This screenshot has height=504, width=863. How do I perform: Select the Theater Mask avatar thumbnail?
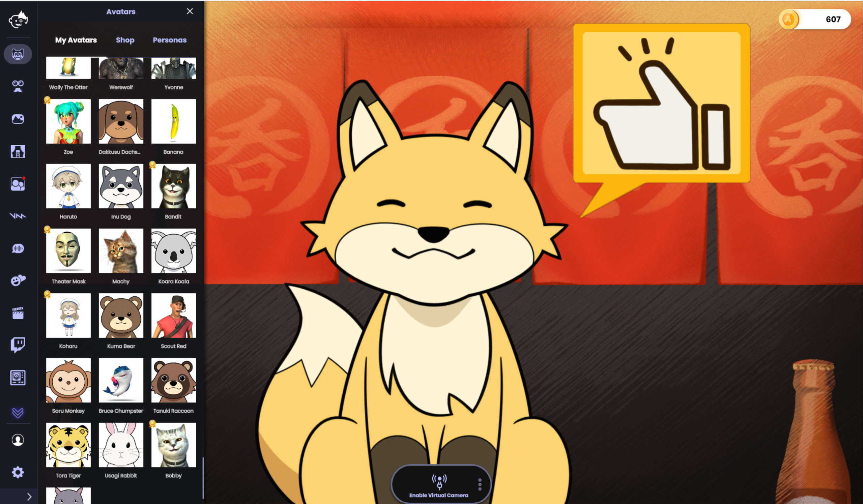68,250
